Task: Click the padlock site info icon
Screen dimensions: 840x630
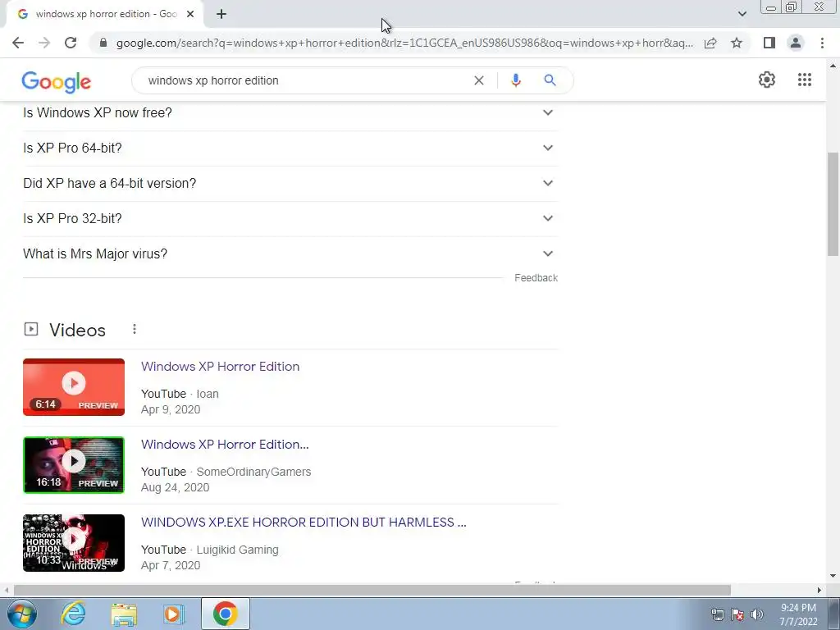Action: 103,43
